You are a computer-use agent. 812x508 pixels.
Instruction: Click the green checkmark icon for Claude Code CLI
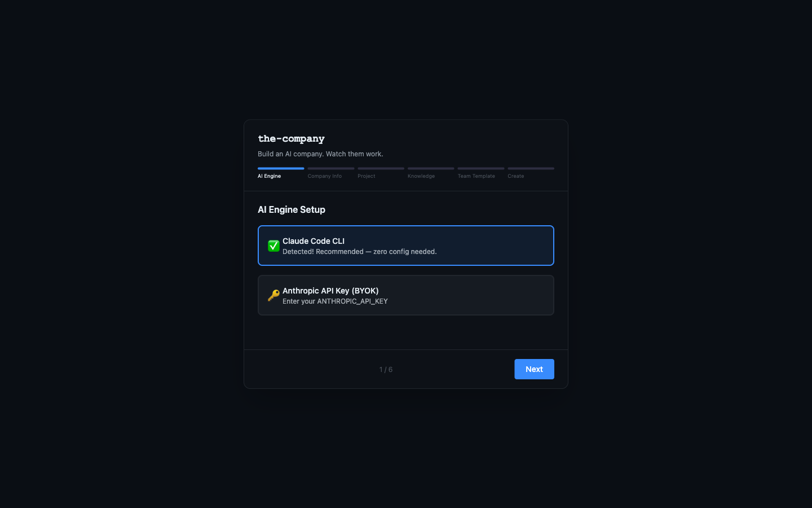273,246
